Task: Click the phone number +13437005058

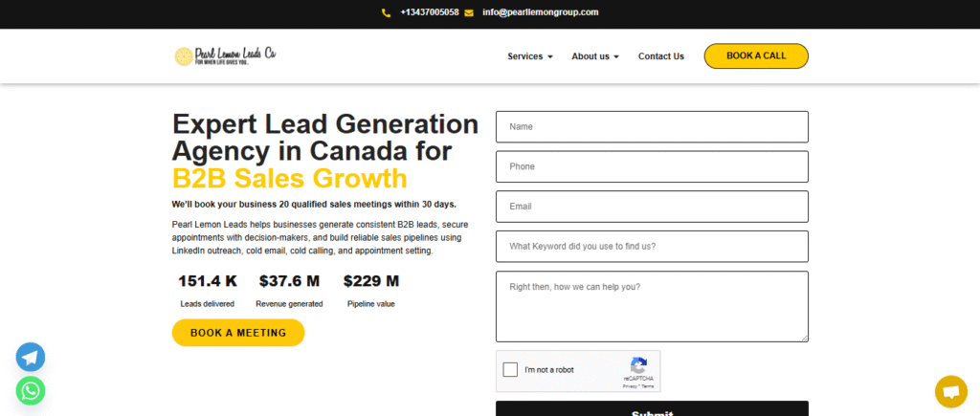Action: pyautogui.click(x=430, y=12)
